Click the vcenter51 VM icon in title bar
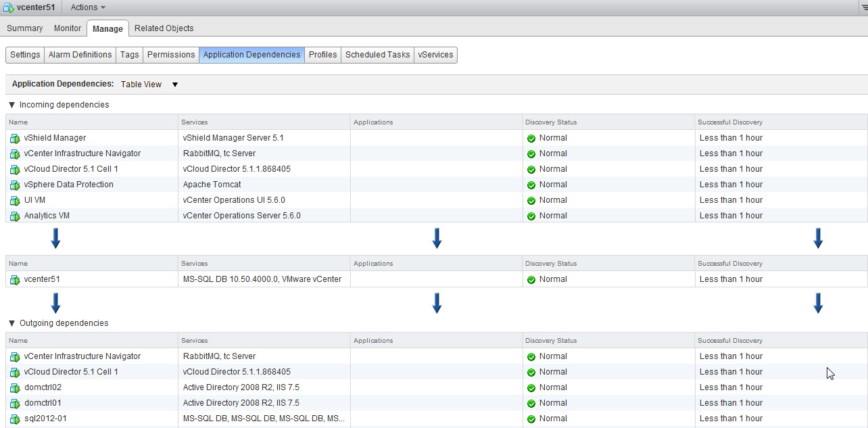Viewport: 868px width, 428px height. pyautogui.click(x=9, y=7)
